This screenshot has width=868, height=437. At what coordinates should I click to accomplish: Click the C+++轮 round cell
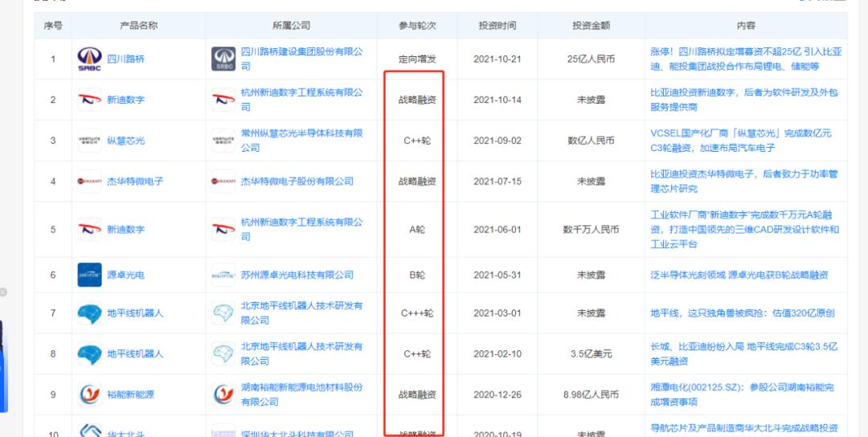point(417,313)
